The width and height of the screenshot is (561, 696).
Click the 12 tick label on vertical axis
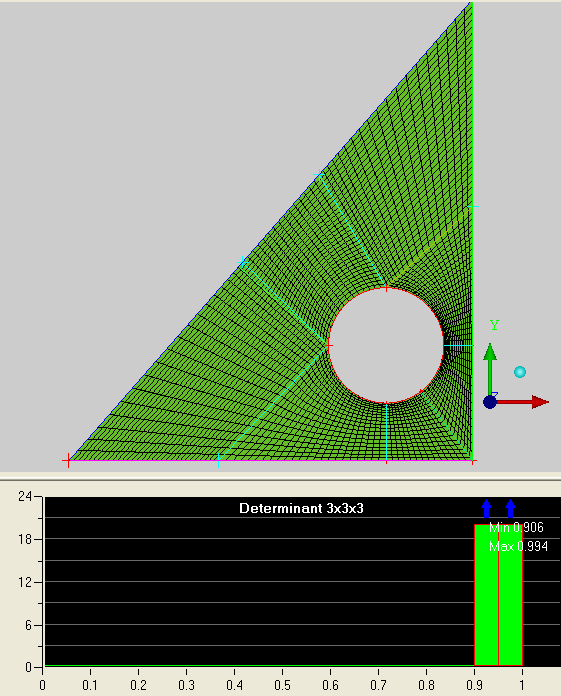click(x=25, y=582)
